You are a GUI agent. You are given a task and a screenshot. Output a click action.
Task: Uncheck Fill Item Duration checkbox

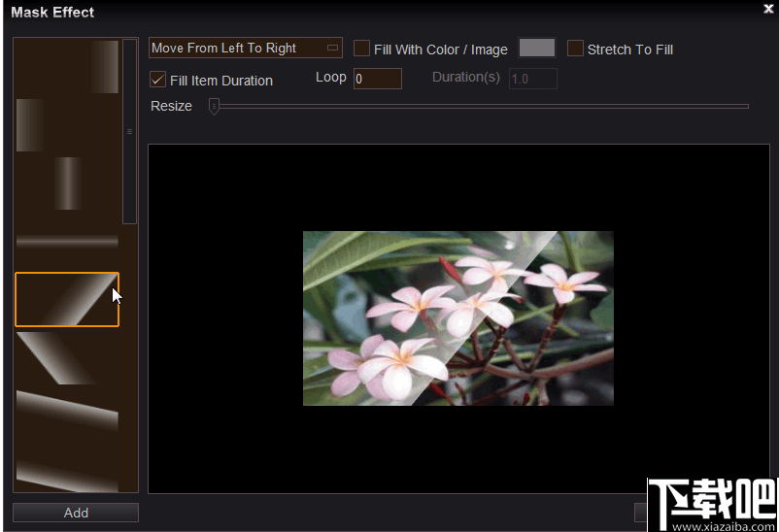coord(157,80)
